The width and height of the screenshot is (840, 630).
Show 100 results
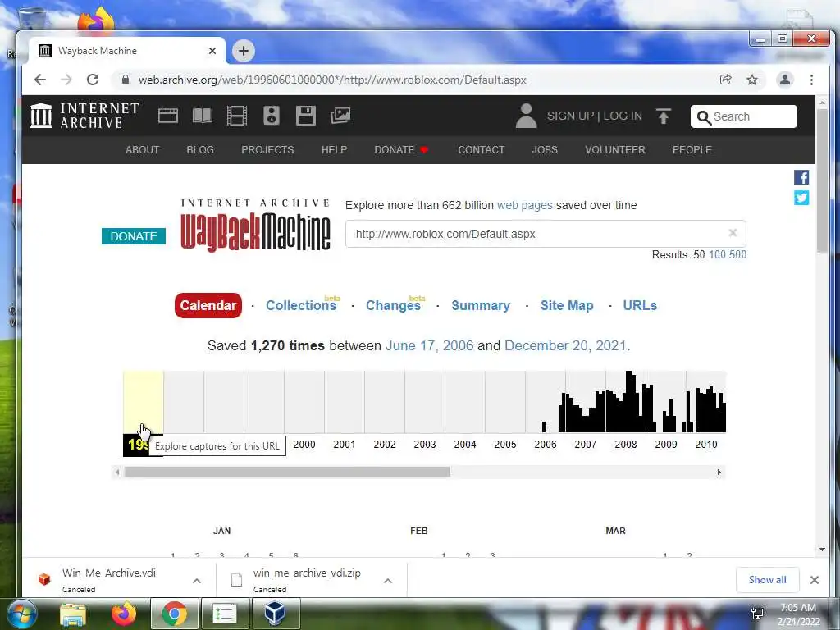(717, 254)
